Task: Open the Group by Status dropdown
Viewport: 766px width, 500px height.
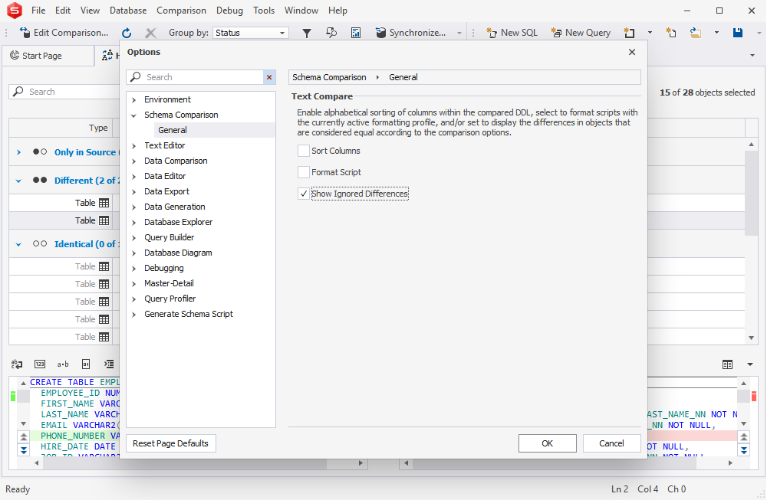Action: (282, 33)
